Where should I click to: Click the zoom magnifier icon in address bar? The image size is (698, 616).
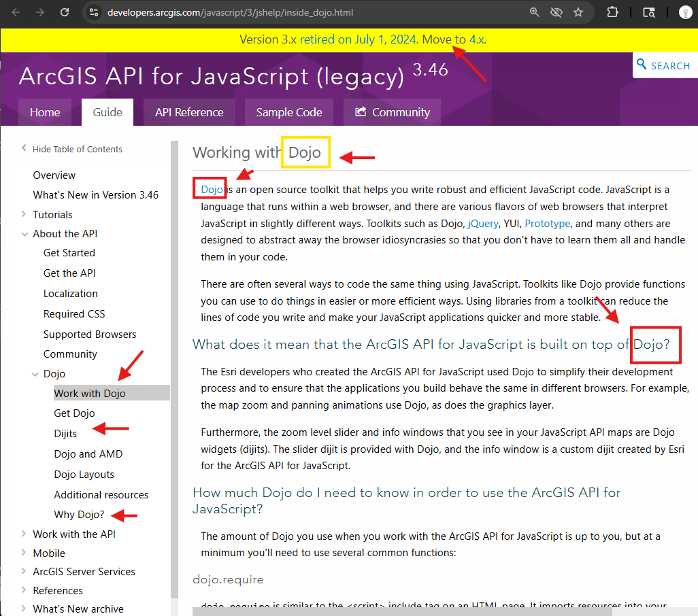pos(535,12)
